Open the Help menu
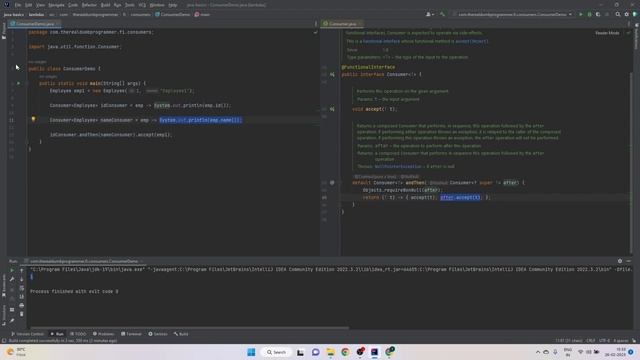 point(173,5)
